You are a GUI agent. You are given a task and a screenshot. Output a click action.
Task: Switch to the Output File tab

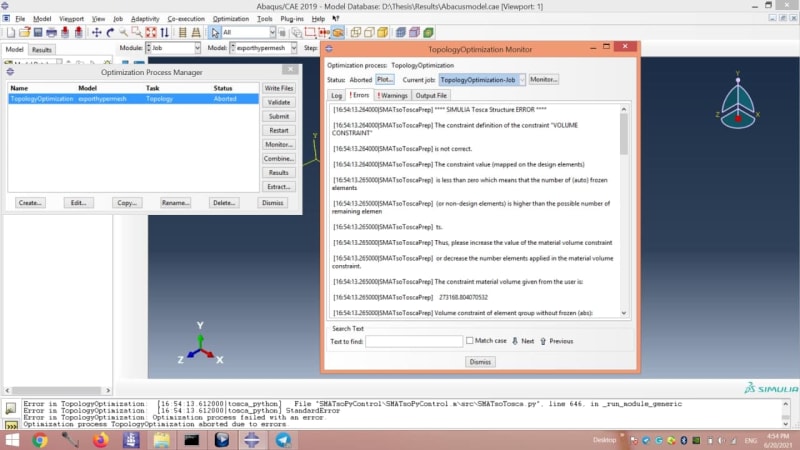[431, 95]
